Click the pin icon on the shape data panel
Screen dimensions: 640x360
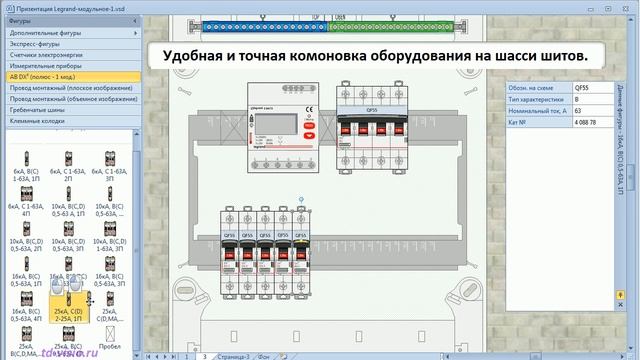click(620, 295)
